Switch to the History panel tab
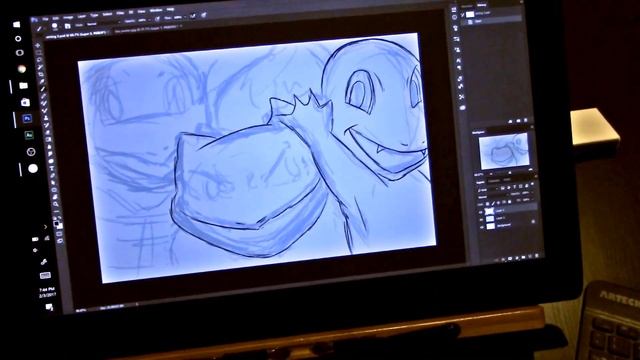The image size is (640, 360). (x=482, y=5)
